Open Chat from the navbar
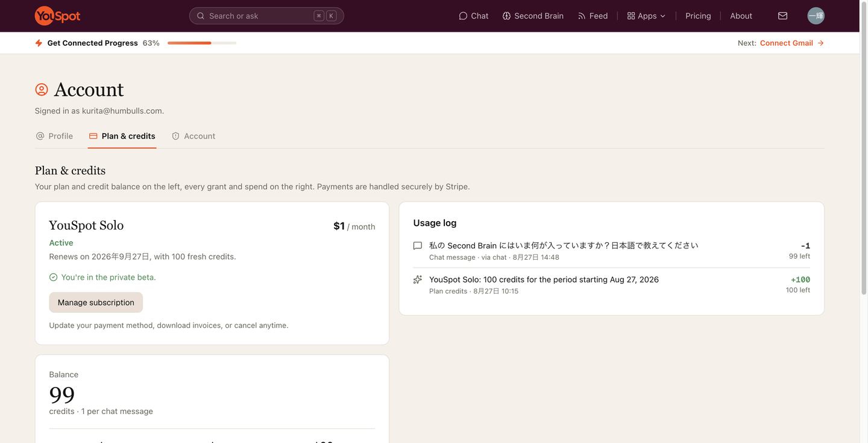The image size is (868, 443). click(474, 16)
